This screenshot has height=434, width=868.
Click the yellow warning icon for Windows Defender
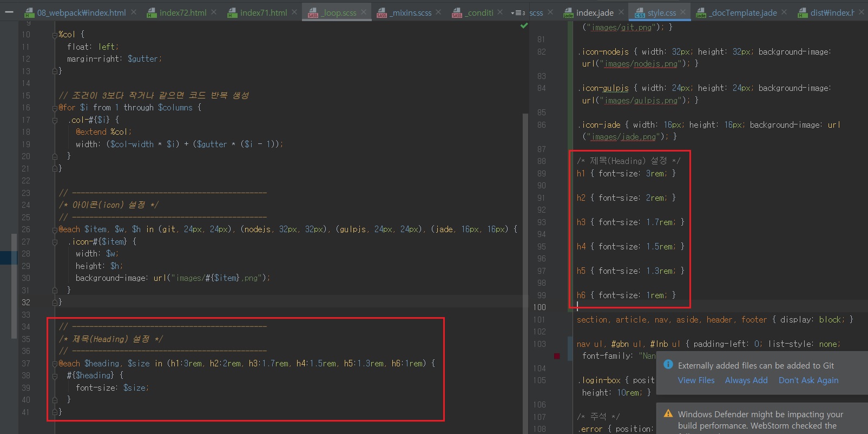point(668,413)
